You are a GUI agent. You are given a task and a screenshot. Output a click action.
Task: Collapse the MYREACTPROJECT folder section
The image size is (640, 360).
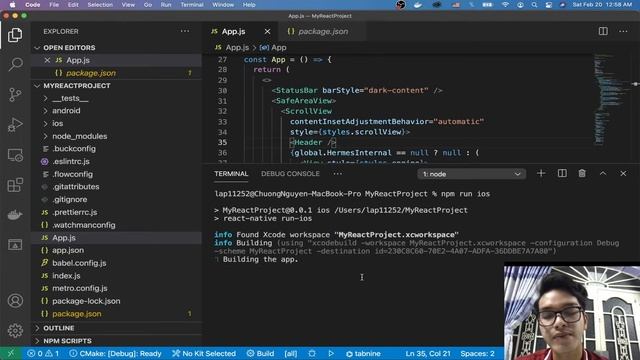116,86
